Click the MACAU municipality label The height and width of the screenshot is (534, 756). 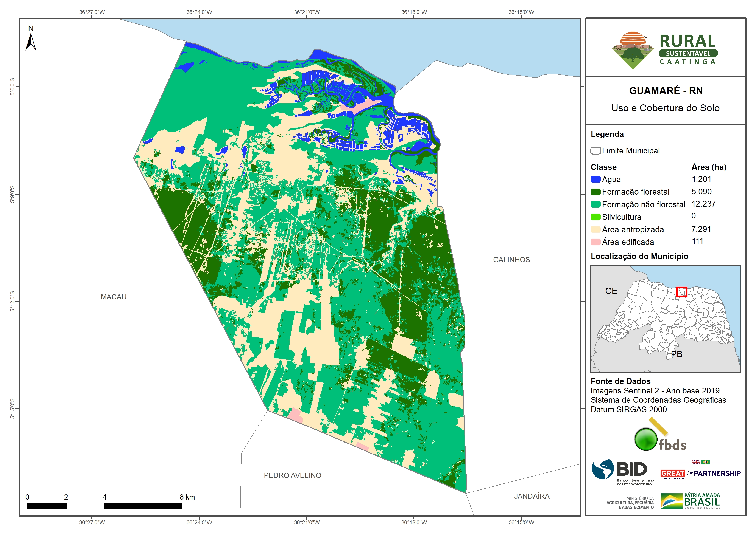coord(114,297)
